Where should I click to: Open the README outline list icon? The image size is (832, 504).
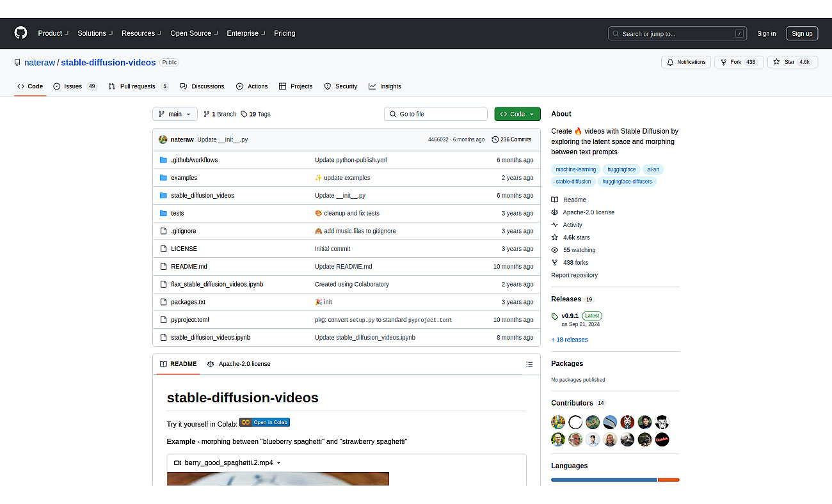pyautogui.click(x=529, y=364)
